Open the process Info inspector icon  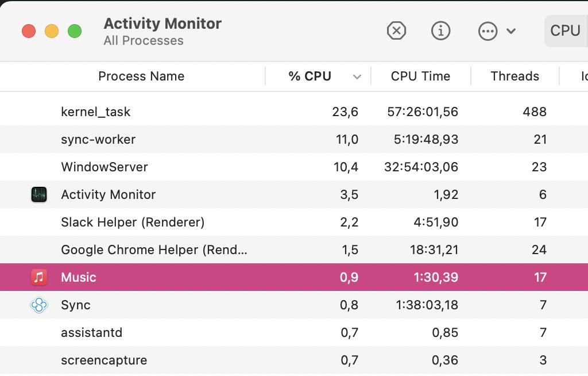coord(440,31)
